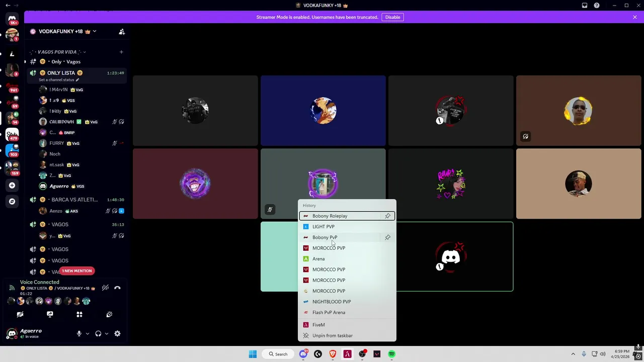
Task: Mute microphone in user panel
Action: (79, 333)
